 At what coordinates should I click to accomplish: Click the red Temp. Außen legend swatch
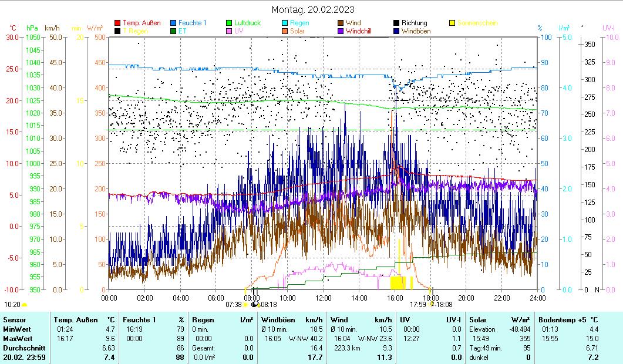[x=117, y=23]
